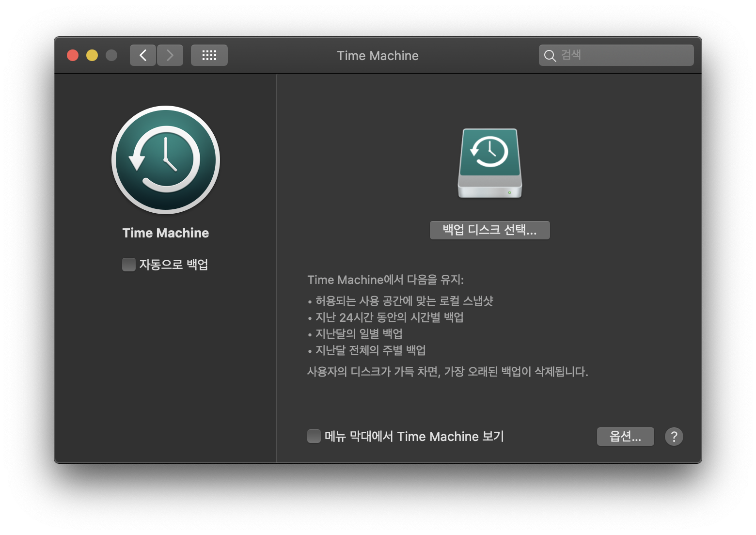This screenshot has height=535, width=756.
Task: Close the window with red button
Action: [x=73, y=55]
